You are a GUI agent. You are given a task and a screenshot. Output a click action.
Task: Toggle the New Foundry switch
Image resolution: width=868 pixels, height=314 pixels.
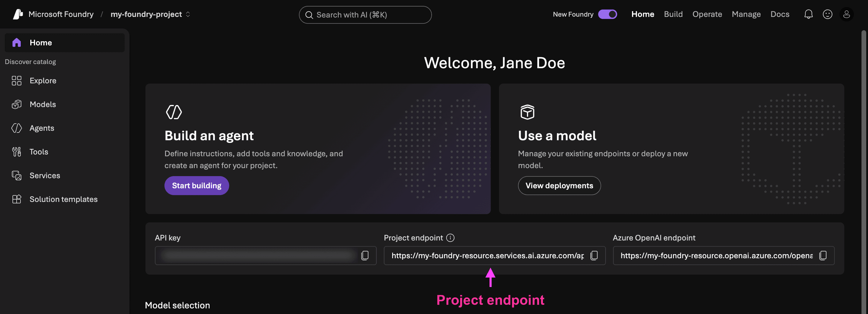607,14
